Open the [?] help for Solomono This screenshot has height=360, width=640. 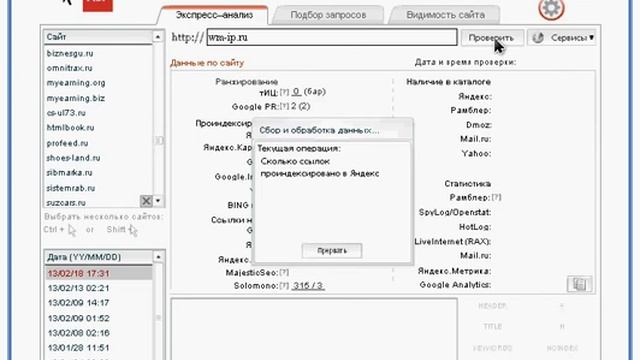click(284, 286)
